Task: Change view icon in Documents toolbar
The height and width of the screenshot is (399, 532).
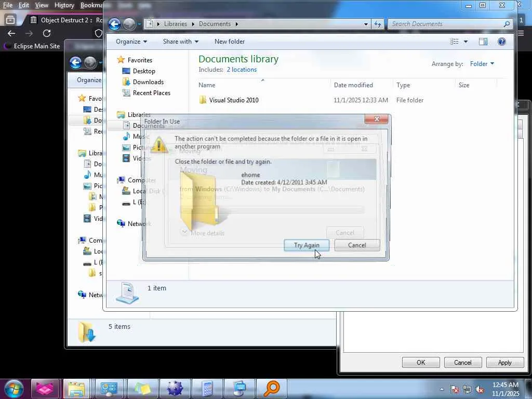Action: point(454,42)
